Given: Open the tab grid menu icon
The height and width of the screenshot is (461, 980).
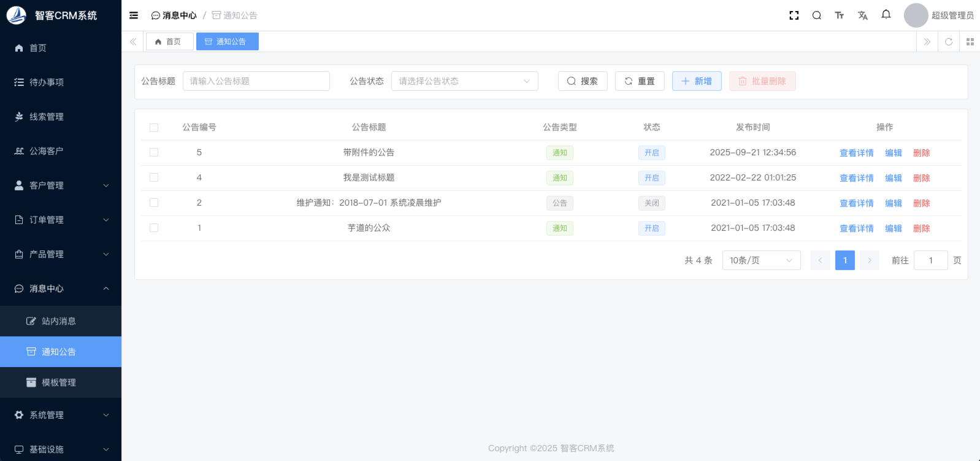Looking at the screenshot, I should tap(970, 42).
